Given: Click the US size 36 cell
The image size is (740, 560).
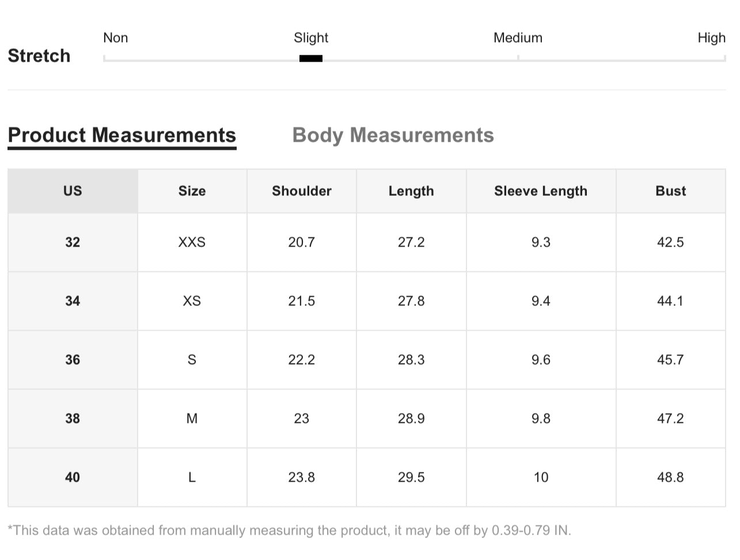Looking at the screenshot, I should 72,360.
